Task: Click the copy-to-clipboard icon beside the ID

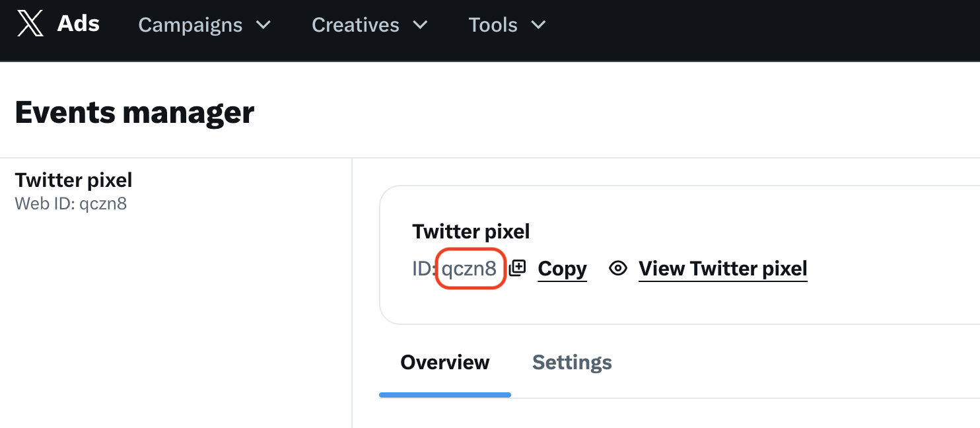Action: (x=518, y=268)
